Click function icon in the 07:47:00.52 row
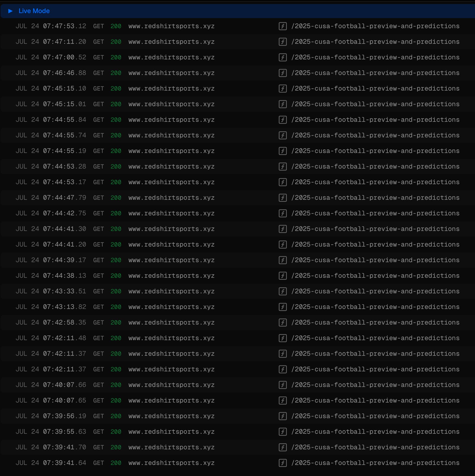Image resolution: width=475 pixels, height=476 pixels. click(283, 57)
